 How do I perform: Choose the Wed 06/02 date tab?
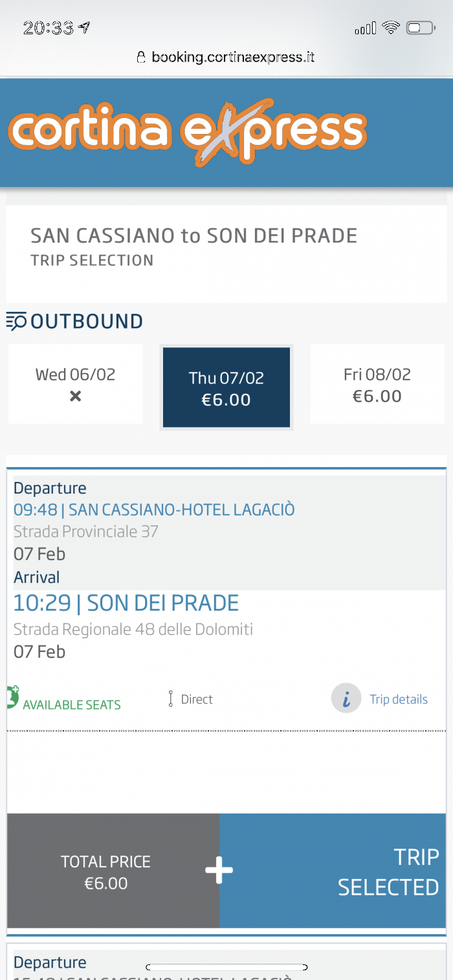click(75, 384)
